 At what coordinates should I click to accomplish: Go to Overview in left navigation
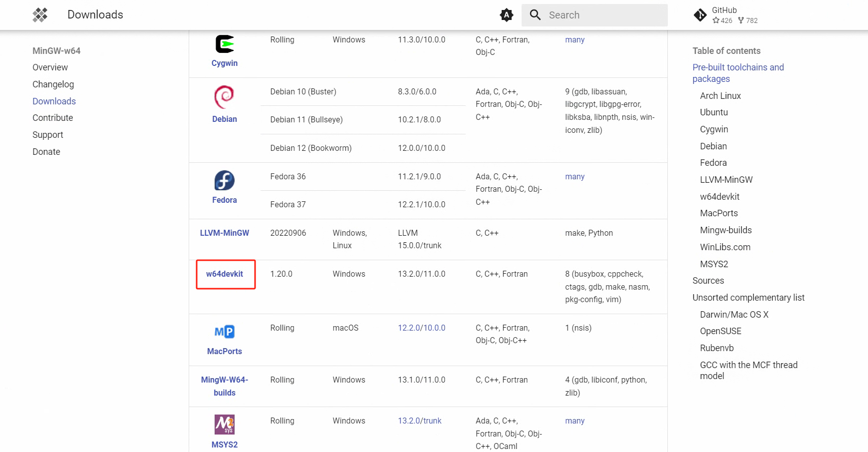click(50, 67)
